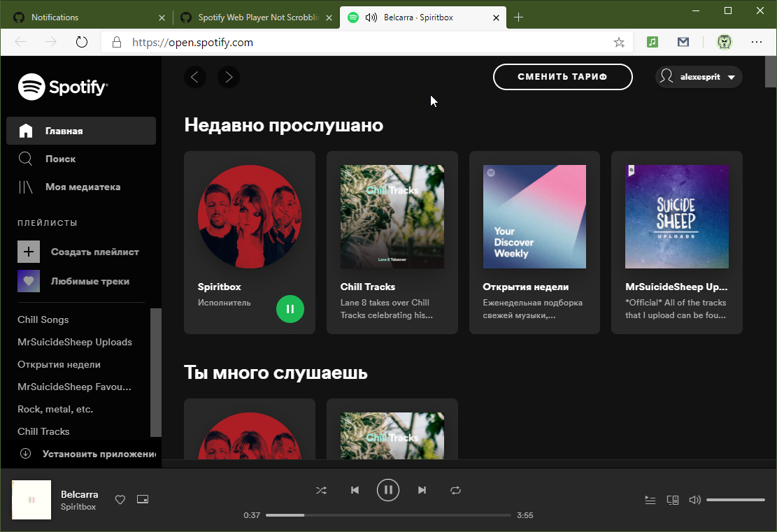Open MrSuicideSheep Favou... playlist in sidebar
This screenshot has width=777, height=532.
[x=74, y=387]
